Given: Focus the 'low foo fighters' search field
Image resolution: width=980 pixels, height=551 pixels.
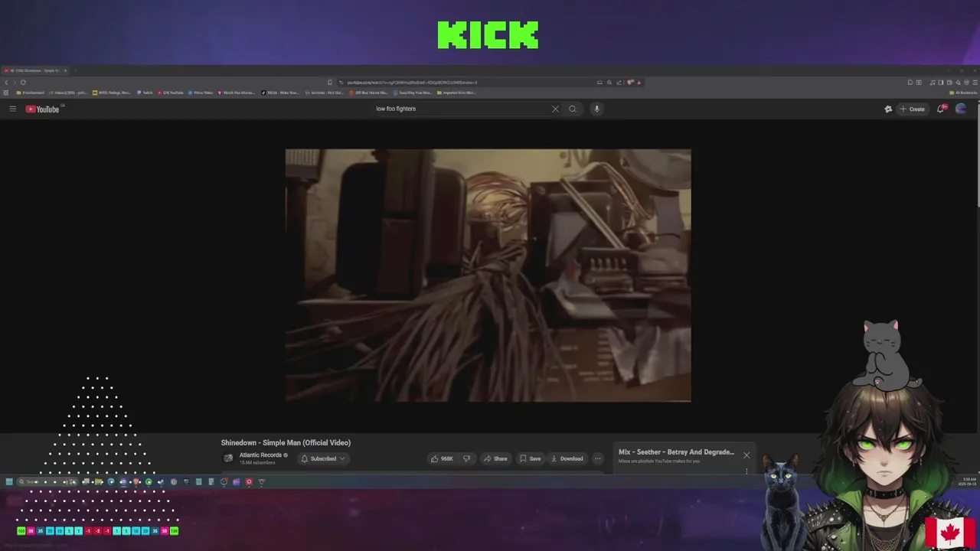Looking at the screenshot, I should [x=459, y=109].
